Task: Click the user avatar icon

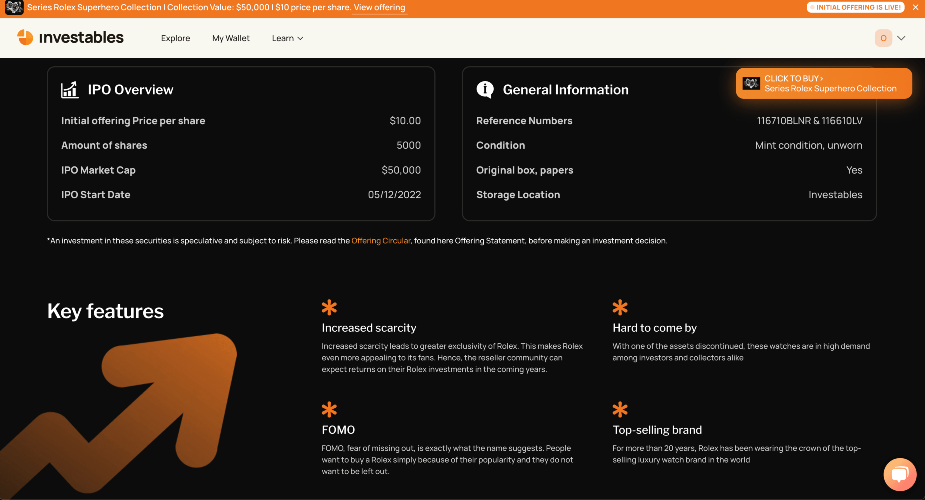Action: tap(883, 38)
